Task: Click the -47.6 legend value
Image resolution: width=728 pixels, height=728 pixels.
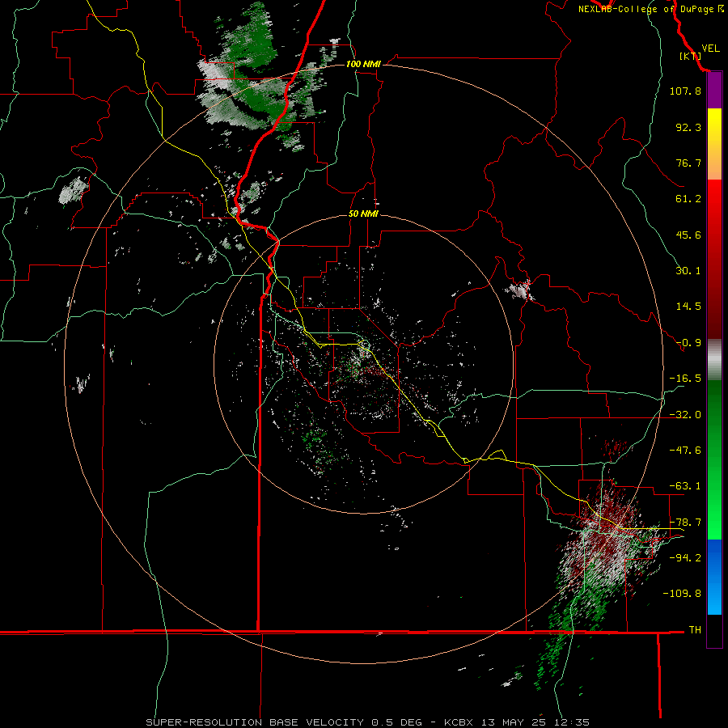Action: [685, 450]
